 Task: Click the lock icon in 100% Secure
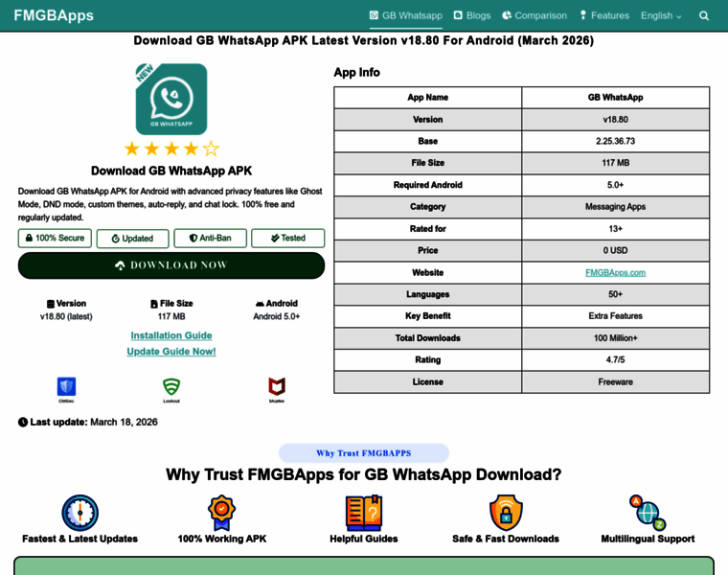click(29, 238)
